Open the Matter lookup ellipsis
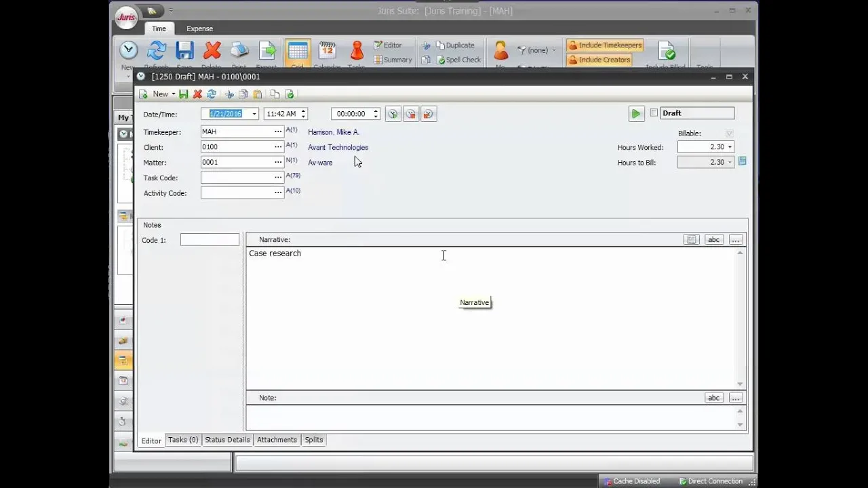This screenshot has height=488, width=868. point(278,162)
